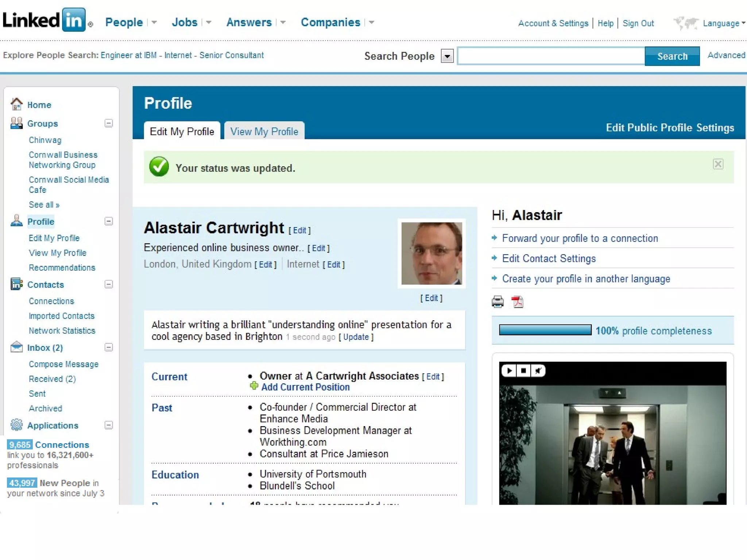The height and width of the screenshot is (560, 747).
Task: Click the Applications gear icon
Action: (x=16, y=425)
